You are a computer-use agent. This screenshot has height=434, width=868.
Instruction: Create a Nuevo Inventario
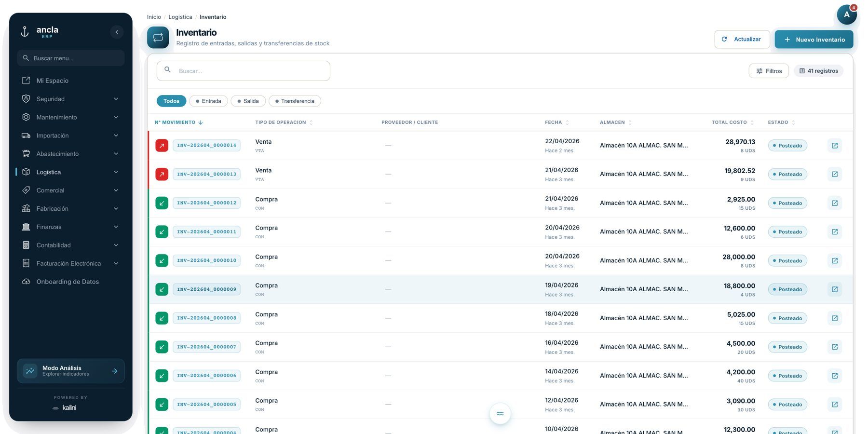814,40
